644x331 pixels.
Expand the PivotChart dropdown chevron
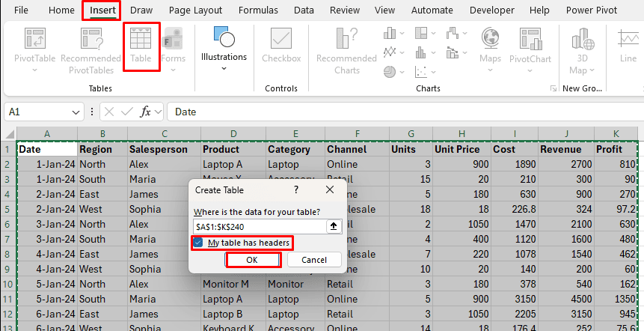coord(530,70)
